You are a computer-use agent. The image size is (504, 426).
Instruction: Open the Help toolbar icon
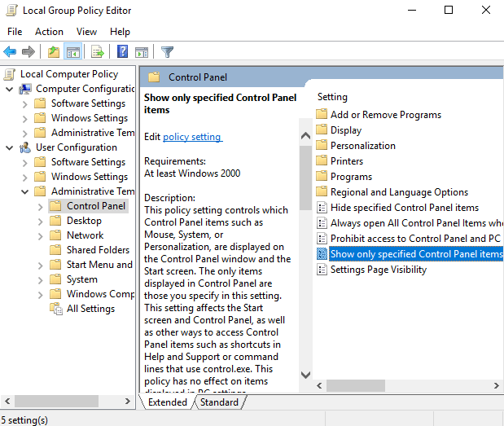122,51
